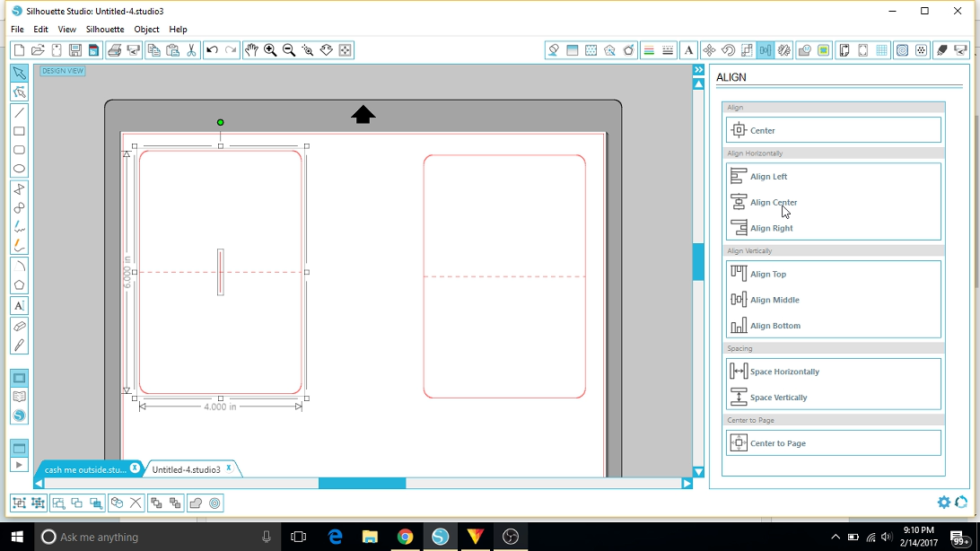Select the arrow Select tool
This screenshot has height=551, width=980.
tap(20, 73)
